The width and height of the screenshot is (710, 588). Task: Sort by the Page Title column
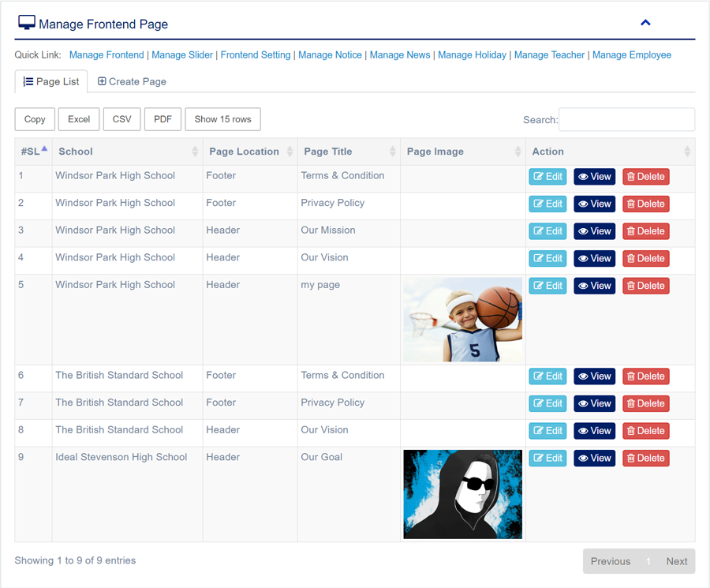pos(349,152)
